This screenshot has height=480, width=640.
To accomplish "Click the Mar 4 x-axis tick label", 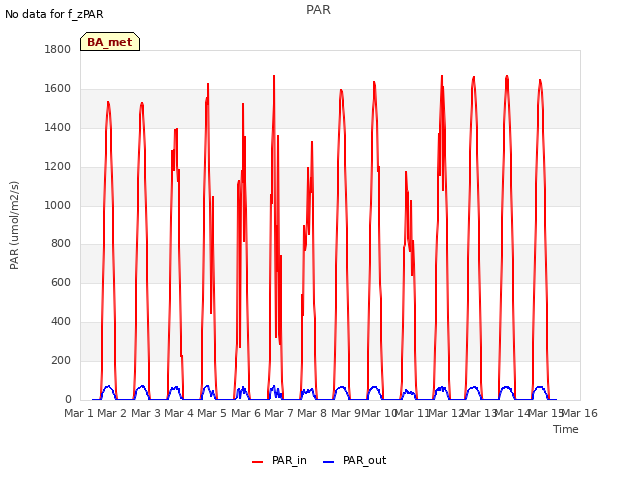I will (x=179, y=413).
